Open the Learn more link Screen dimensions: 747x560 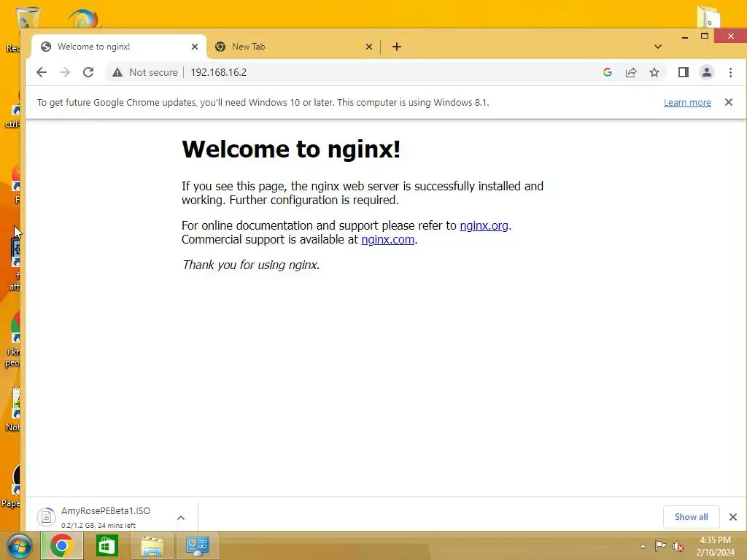pyautogui.click(x=687, y=102)
